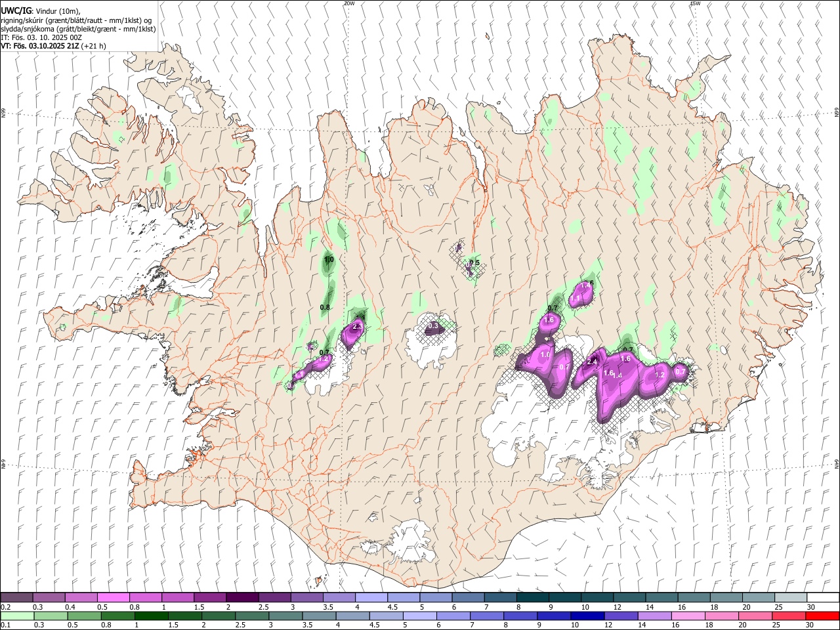Select the dark teal 9 swatch on snow scale
This screenshot has width=840, height=630.
(x=565, y=598)
